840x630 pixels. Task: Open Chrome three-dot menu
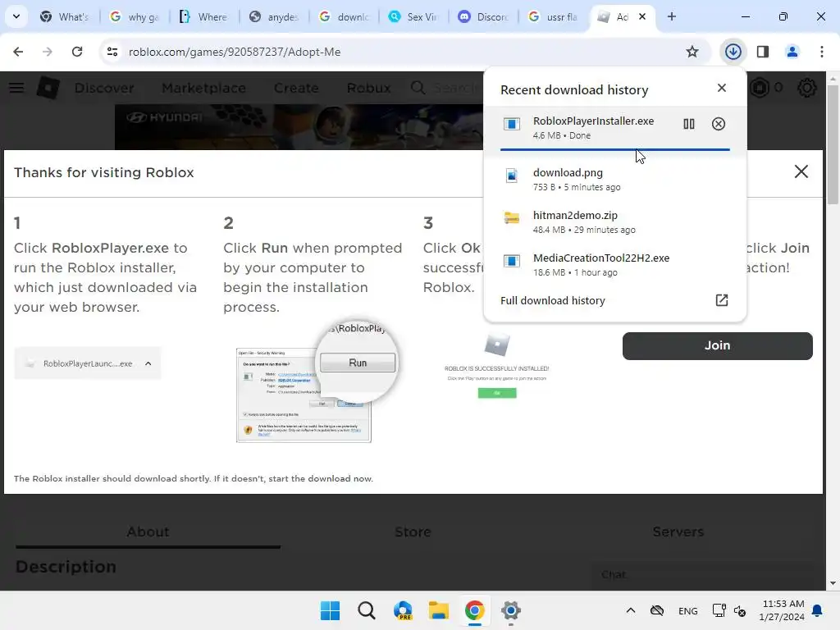click(821, 52)
